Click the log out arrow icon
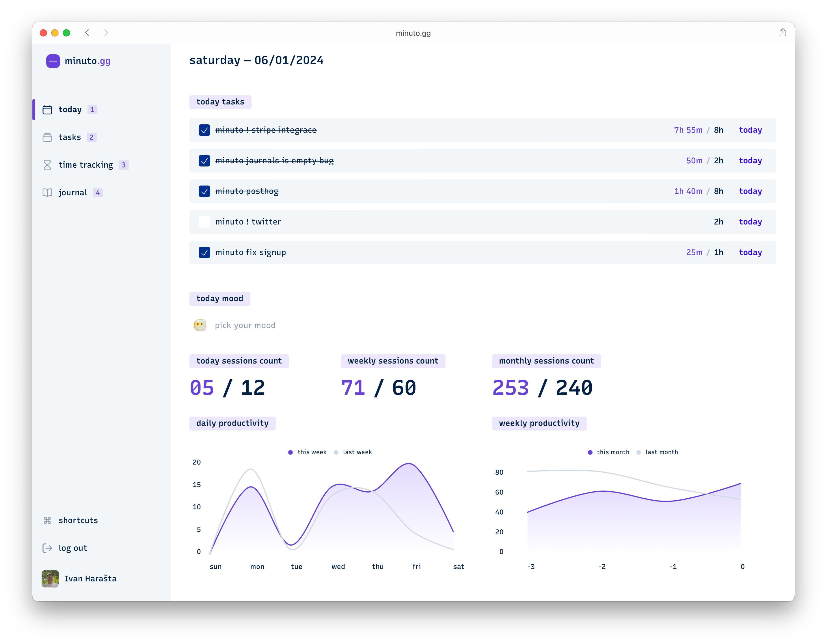 click(x=47, y=548)
